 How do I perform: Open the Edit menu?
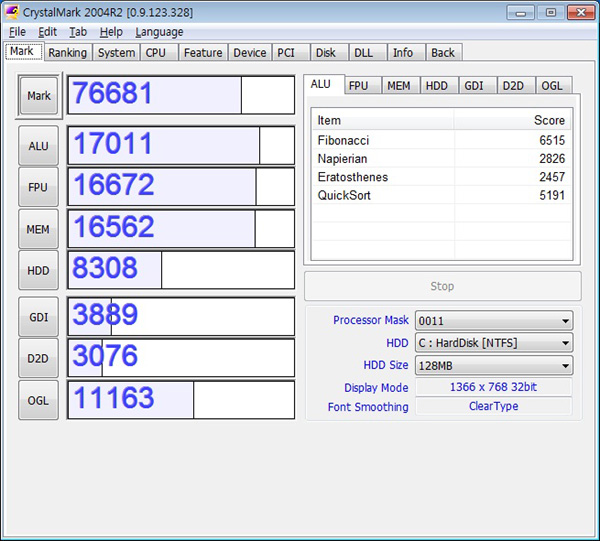(47, 32)
